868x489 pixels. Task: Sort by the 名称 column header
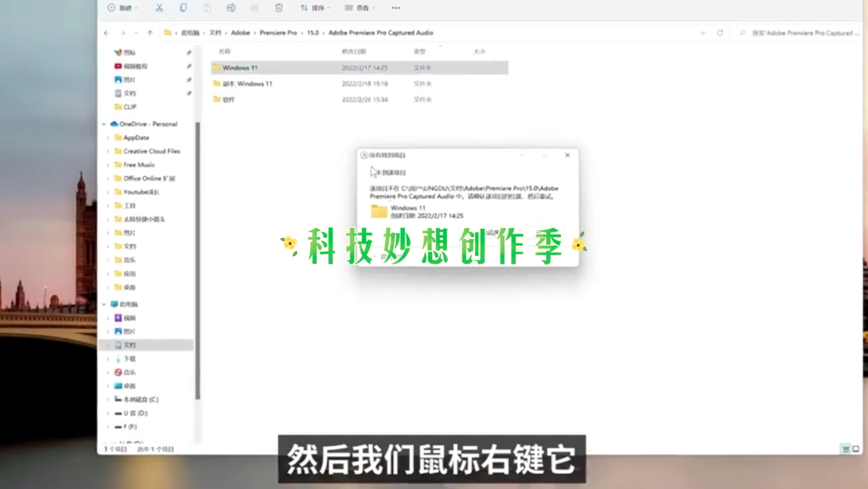point(224,52)
